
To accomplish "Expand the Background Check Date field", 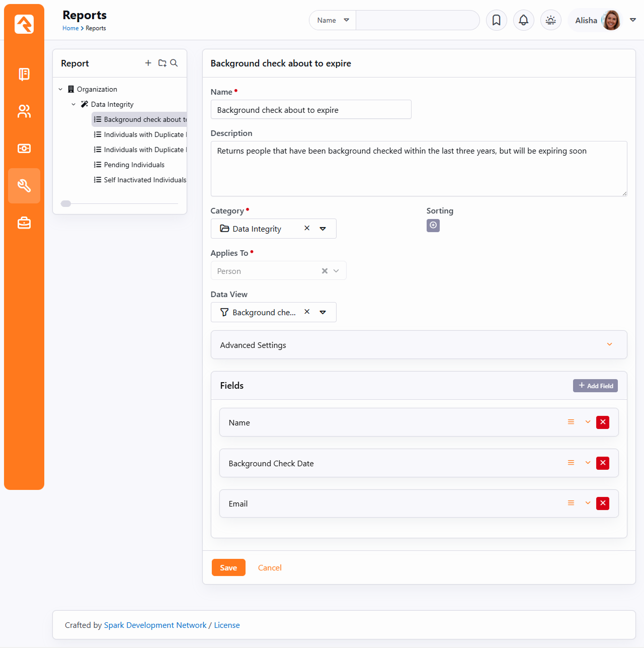I will [x=588, y=463].
